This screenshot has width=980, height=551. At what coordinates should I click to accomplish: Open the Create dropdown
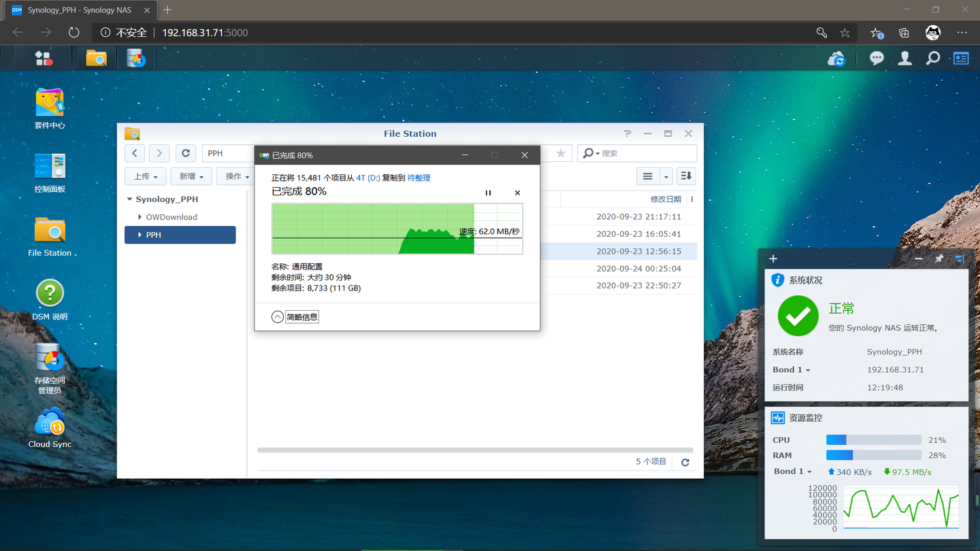(191, 176)
